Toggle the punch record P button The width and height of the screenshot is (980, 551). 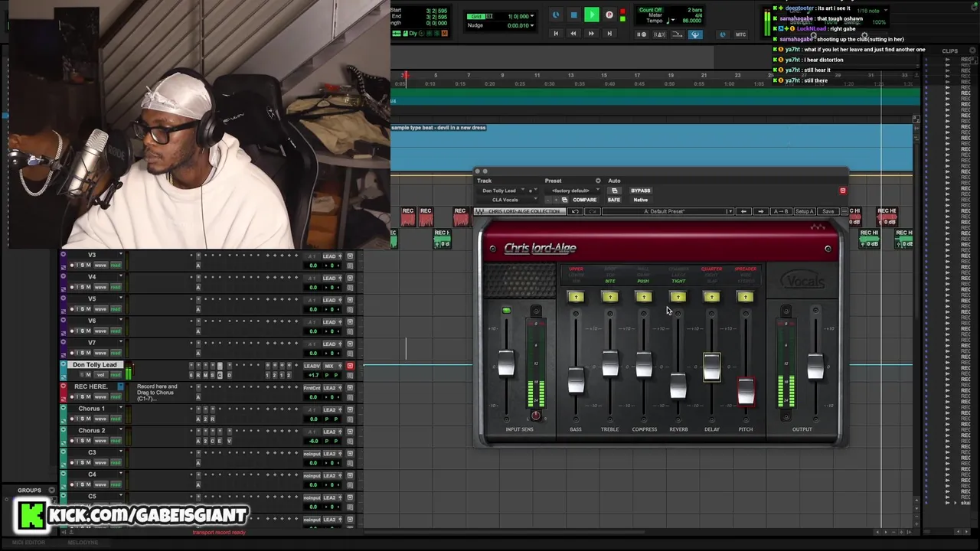(x=609, y=15)
